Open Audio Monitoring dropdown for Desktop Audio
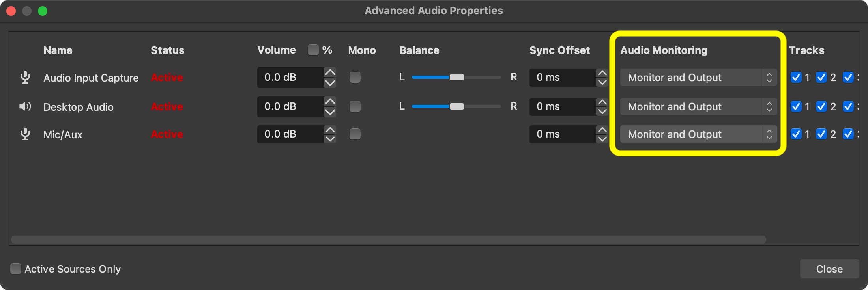The width and height of the screenshot is (868, 290). click(x=698, y=106)
